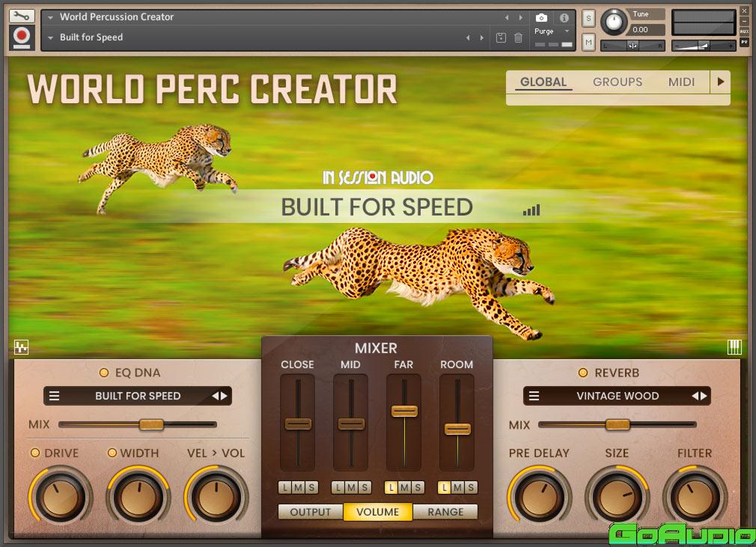Open the BUILT FOR SPEED EQ DNA selector
756x547 pixels.
138,396
